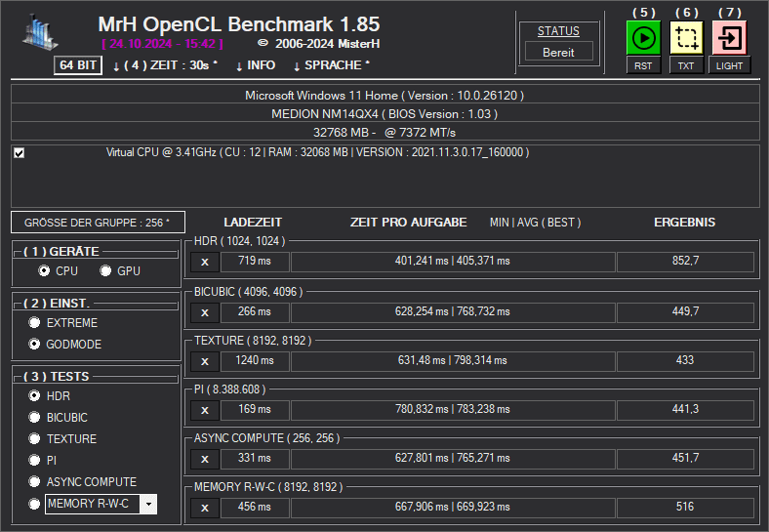The width and height of the screenshot is (769, 532).
Task: Toggle the Virtual CPU device checkbox
Action: tap(19, 153)
